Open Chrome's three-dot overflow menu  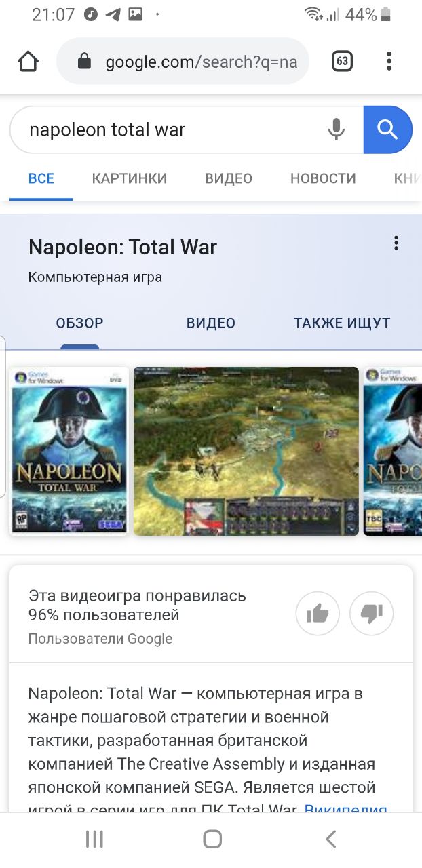coord(389,61)
